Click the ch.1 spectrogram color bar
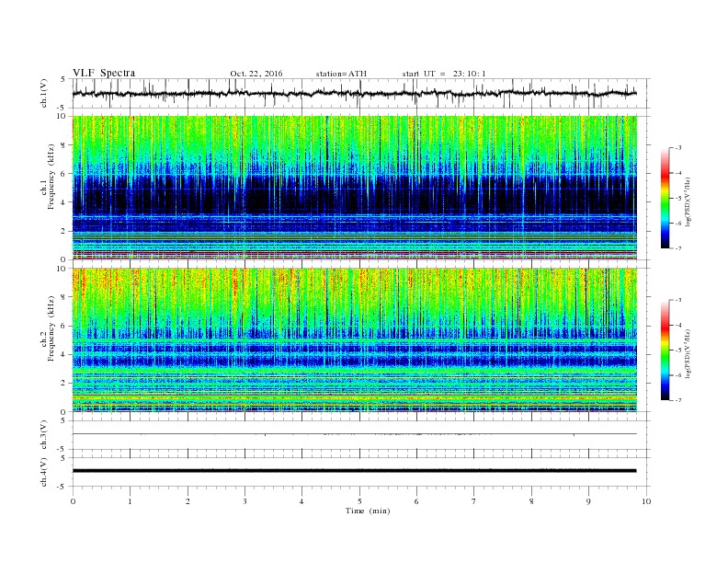The image size is (728, 563). tap(665, 198)
